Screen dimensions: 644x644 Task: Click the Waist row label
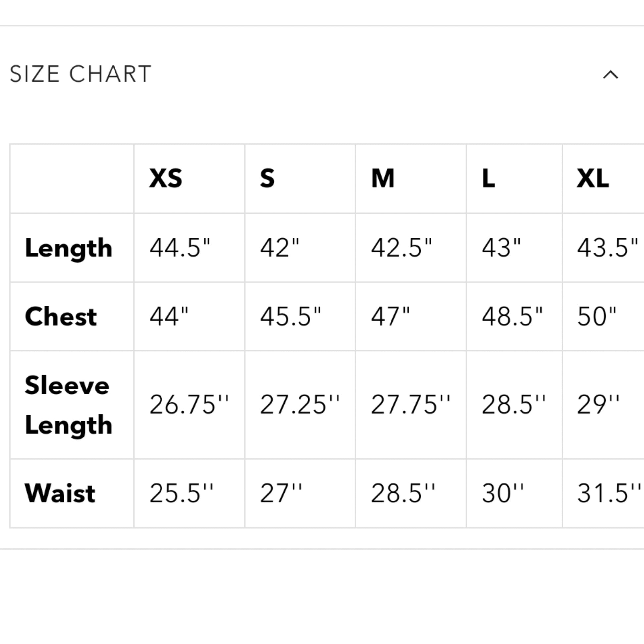point(60,493)
